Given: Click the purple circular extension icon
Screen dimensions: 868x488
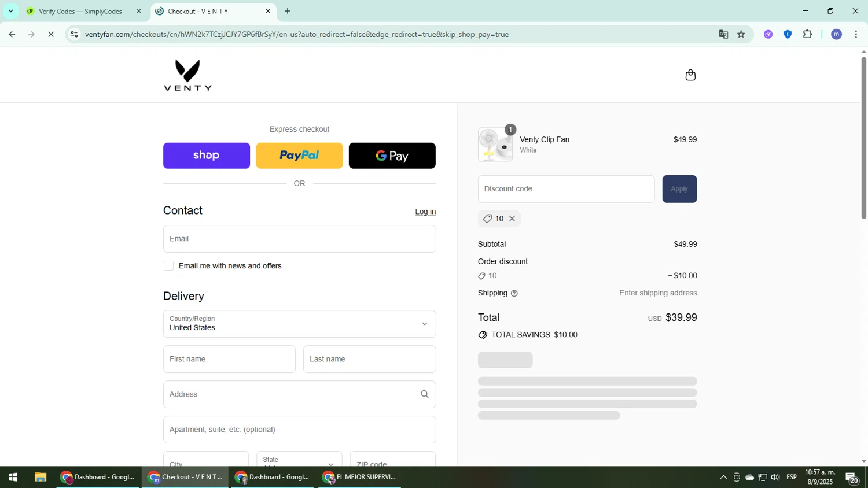Looking at the screenshot, I should [x=768, y=34].
